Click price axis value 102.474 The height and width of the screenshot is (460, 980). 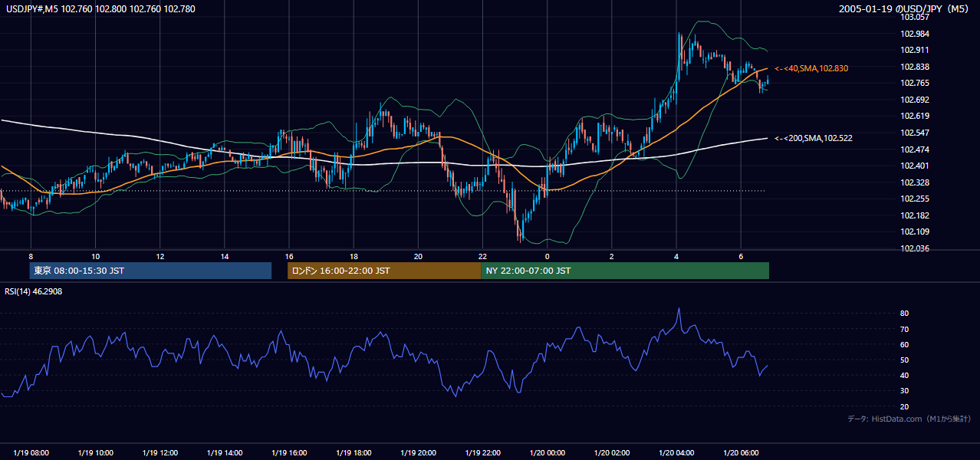914,149
